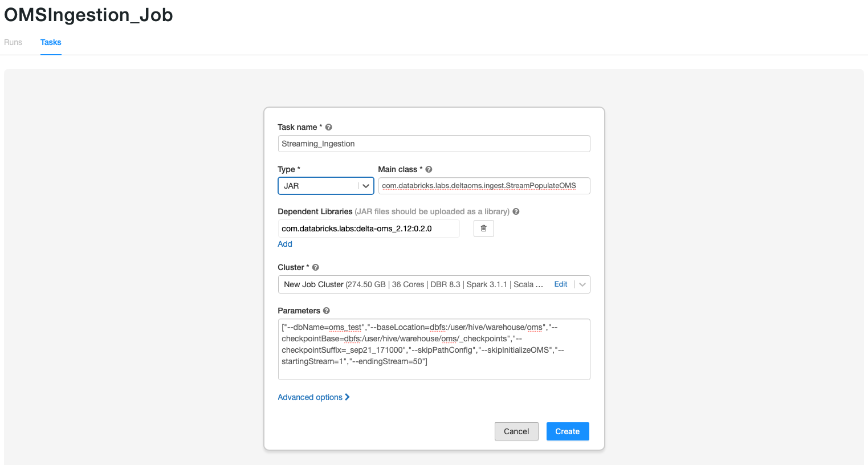Click the Create button
This screenshot has height=465, width=868.
pyautogui.click(x=568, y=431)
